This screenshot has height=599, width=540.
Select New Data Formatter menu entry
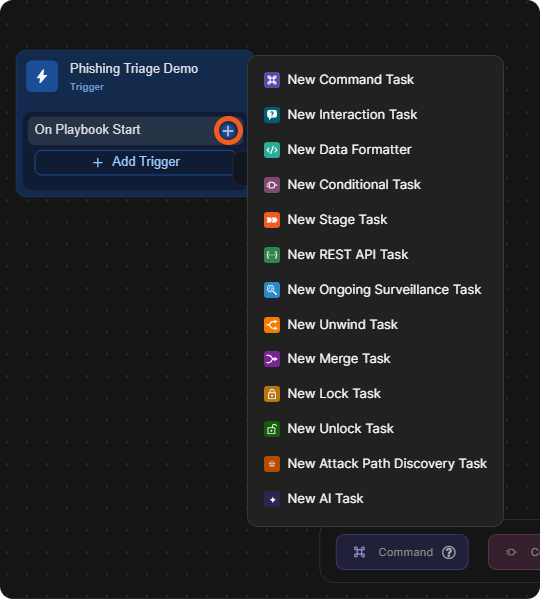[375, 150]
